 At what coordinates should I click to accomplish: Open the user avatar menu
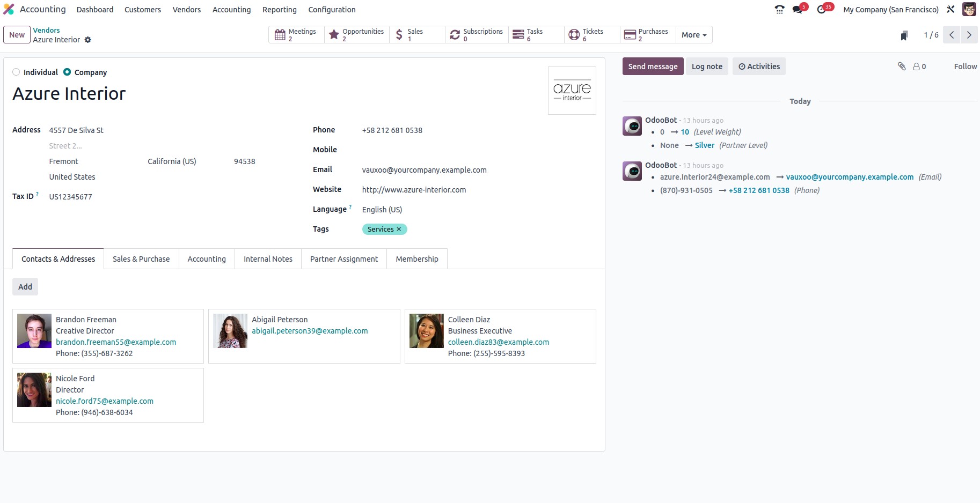coord(969,9)
